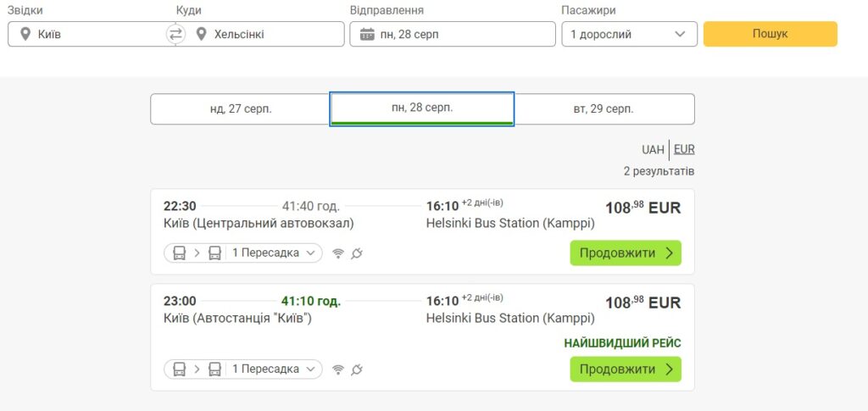Click Wi-Fi icon on the 23:00 trip
This screenshot has height=411, width=868.
point(338,369)
